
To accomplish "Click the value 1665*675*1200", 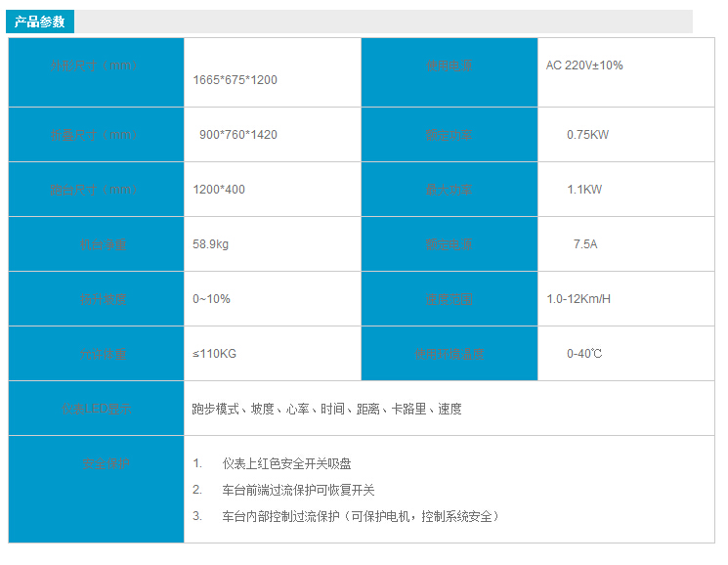I will pyautogui.click(x=235, y=80).
